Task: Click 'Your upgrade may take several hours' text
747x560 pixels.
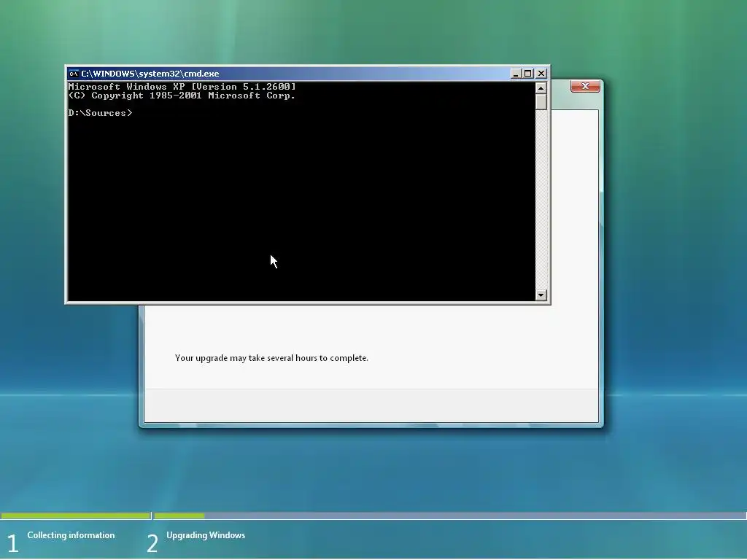Action: pos(271,358)
